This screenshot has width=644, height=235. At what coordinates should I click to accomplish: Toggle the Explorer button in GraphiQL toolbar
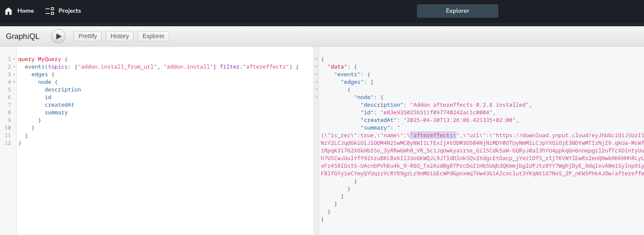[x=153, y=36]
